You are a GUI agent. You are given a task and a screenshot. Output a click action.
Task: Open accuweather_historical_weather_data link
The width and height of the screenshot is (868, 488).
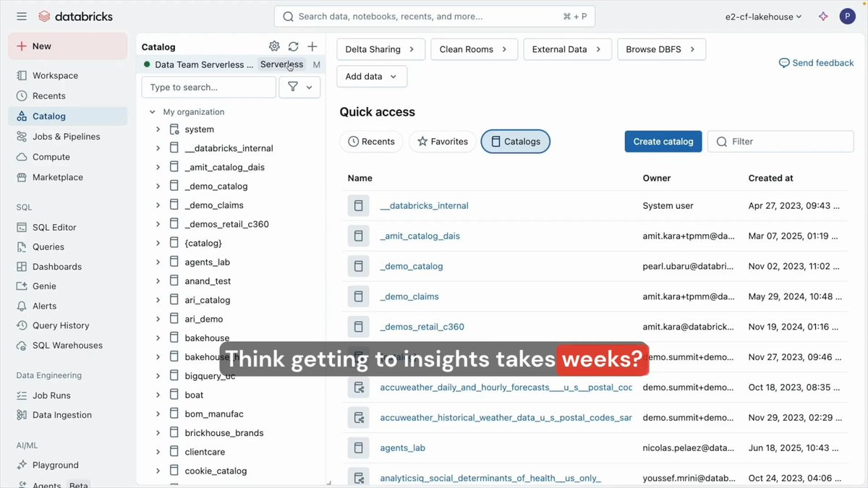tap(506, 417)
